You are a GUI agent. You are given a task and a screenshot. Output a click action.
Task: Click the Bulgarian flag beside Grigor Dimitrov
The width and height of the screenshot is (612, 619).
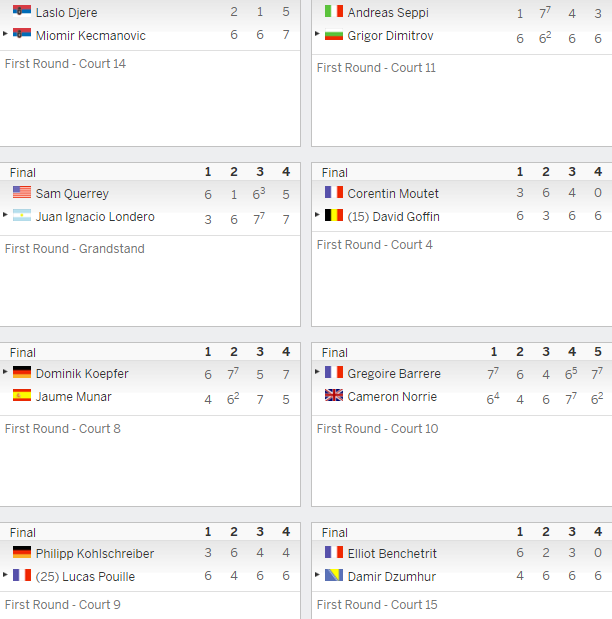pos(334,35)
